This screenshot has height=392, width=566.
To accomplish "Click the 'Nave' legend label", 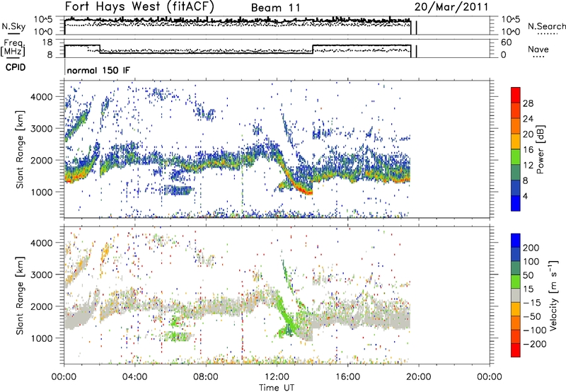I will 538,49.
